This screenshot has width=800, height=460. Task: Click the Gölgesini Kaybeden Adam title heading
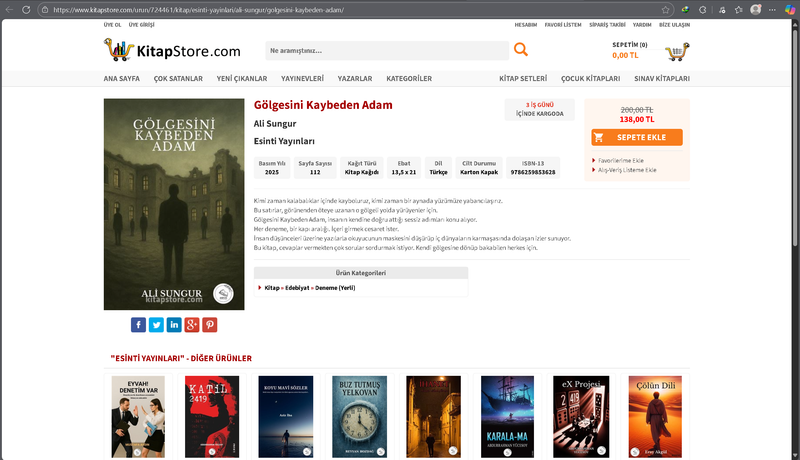(323, 105)
